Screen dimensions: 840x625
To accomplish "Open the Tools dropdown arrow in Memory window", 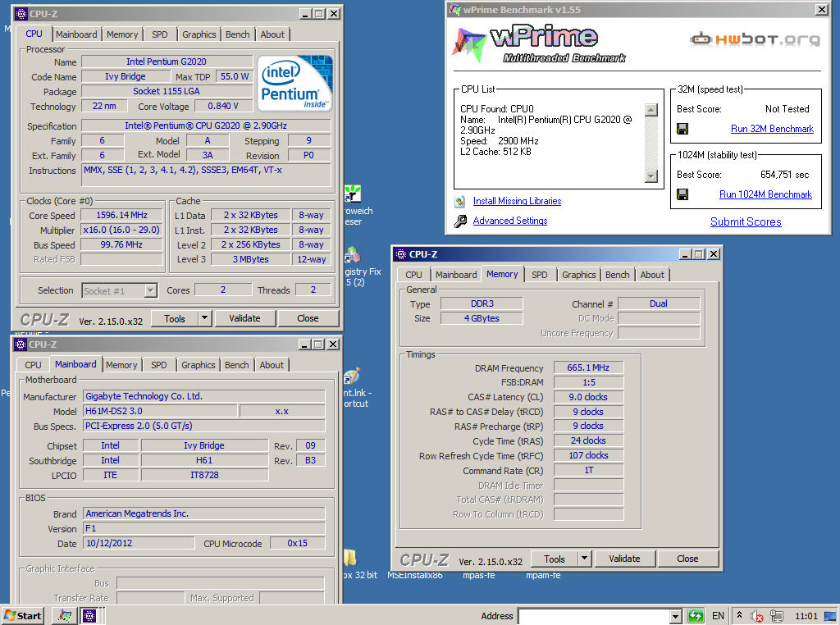I will [584, 559].
